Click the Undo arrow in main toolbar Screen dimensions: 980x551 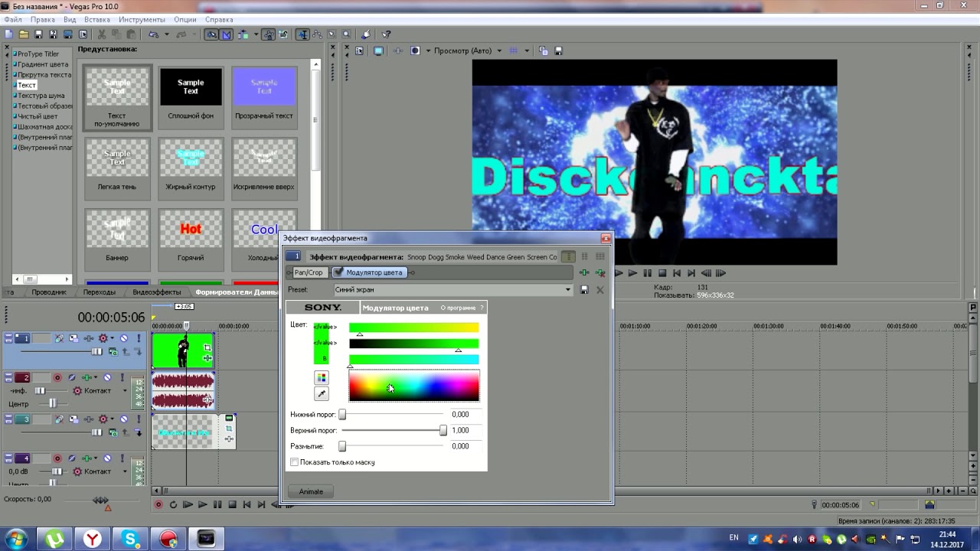(153, 34)
